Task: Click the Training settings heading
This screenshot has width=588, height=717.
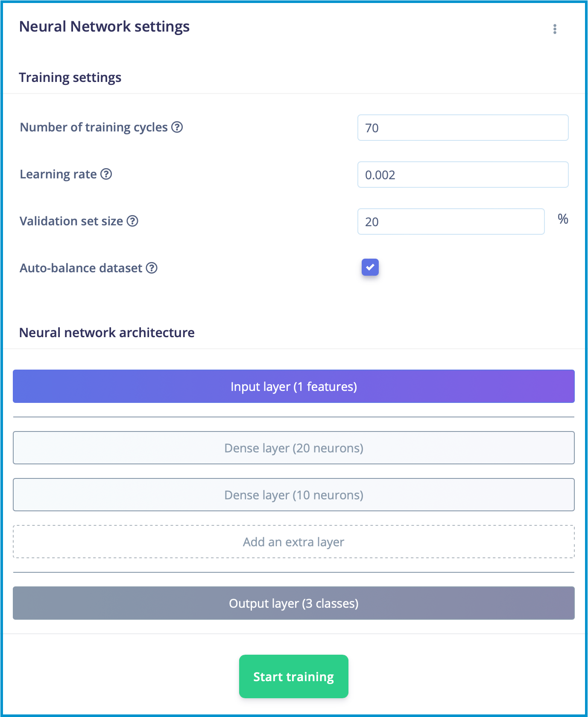Action: click(x=70, y=78)
